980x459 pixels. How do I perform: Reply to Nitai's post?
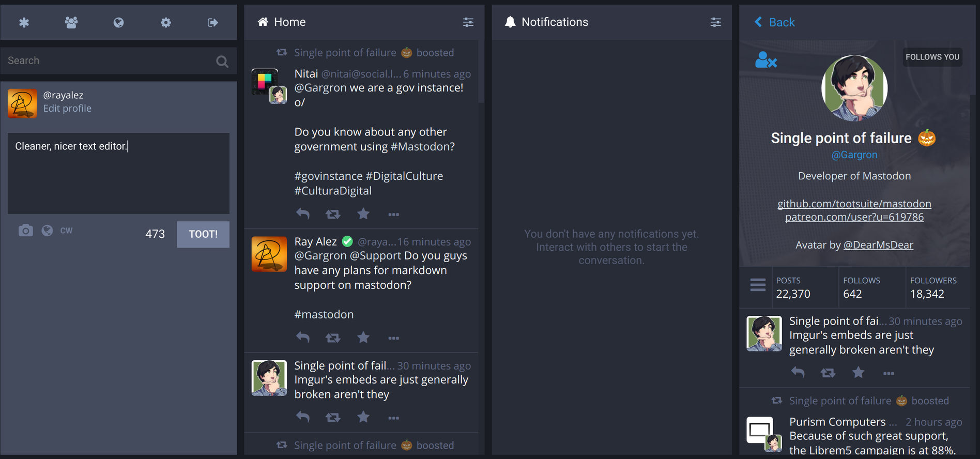pyautogui.click(x=303, y=213)
